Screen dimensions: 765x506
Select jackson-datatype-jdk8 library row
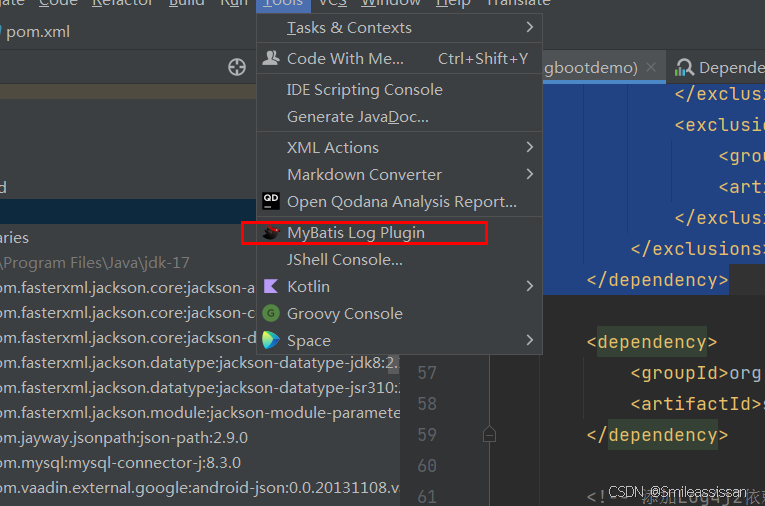click(x=200, y=363)
